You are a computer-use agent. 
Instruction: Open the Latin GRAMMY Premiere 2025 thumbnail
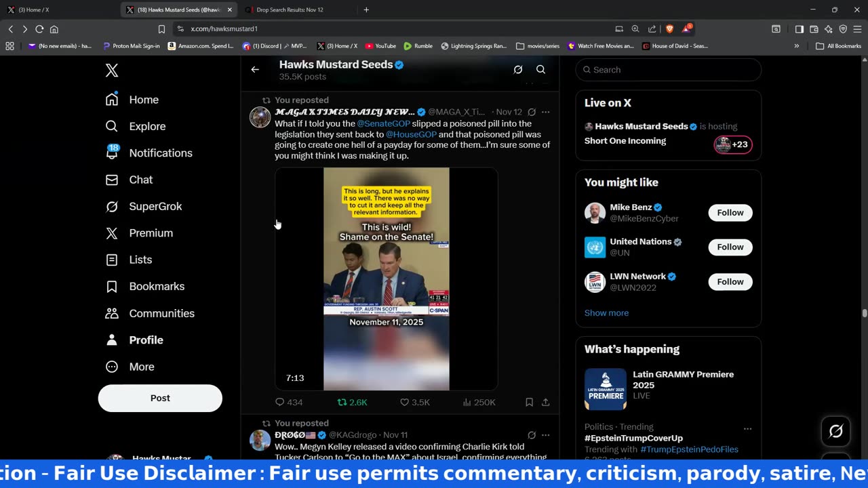click(x=606, y=389)
